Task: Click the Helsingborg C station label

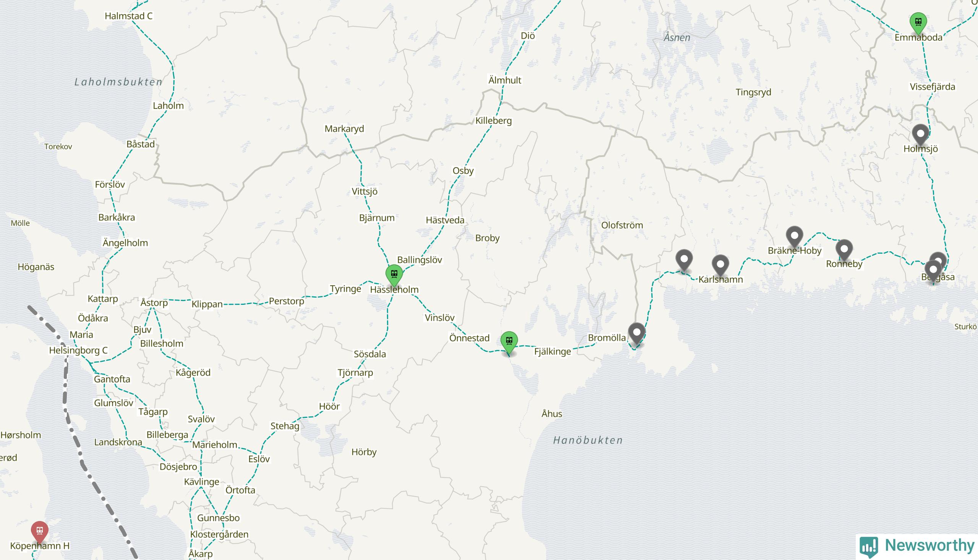Action: click(78, 350)
